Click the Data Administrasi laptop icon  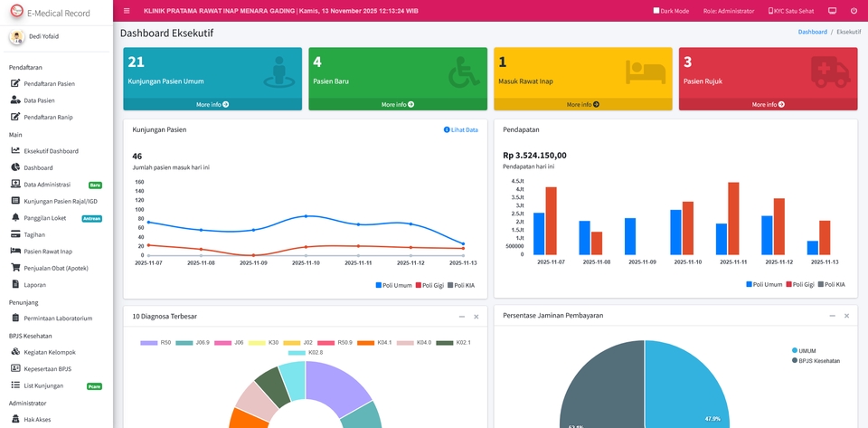coord(15,185)
